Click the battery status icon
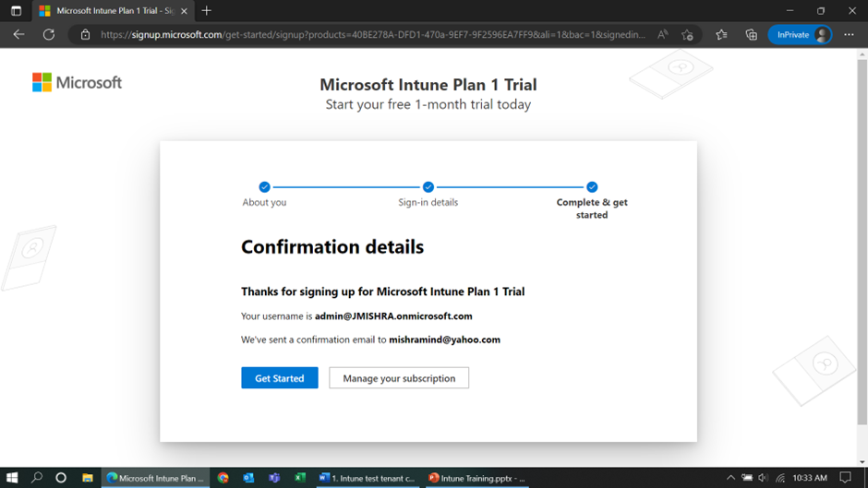This screenshot has width=868, height=488. 747,478
